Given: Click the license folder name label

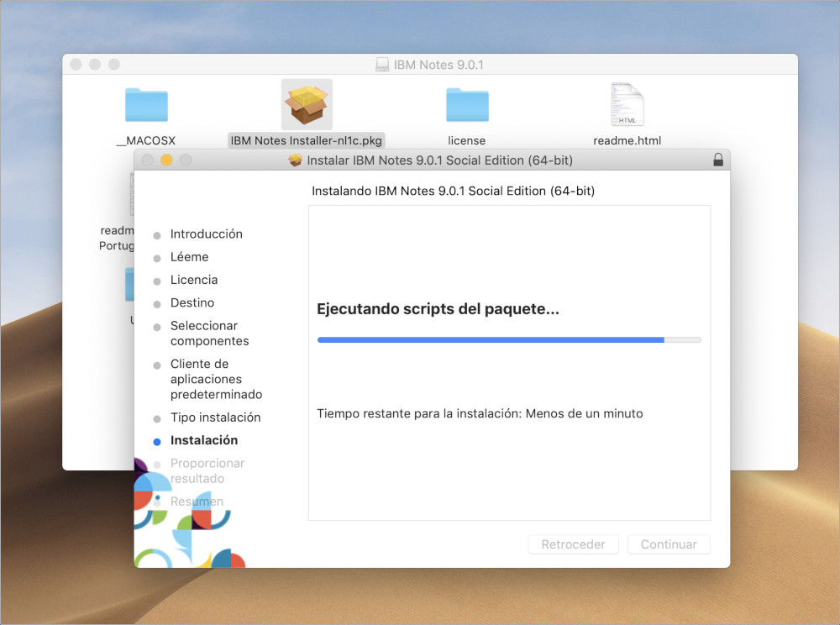Looking at the screenshot, I should (466, 140).
